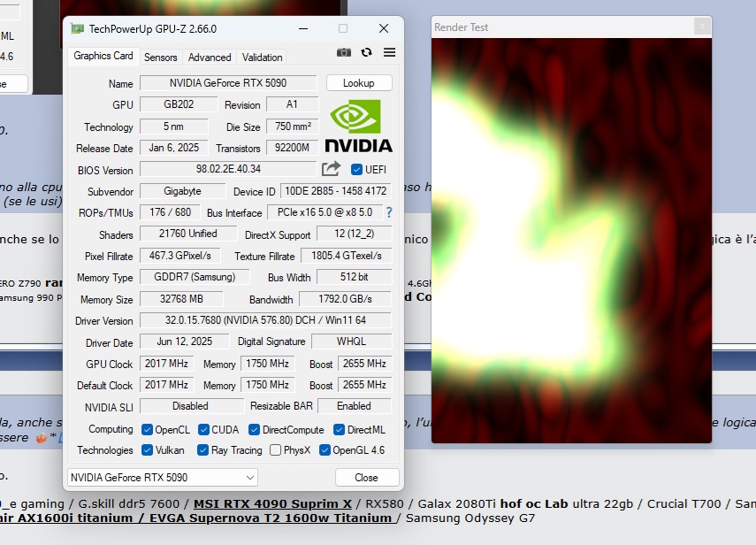Toggle the OpenGL 4.6 checkbox
Viewport: 756px width, 545px height.
[x=325, y=450]
